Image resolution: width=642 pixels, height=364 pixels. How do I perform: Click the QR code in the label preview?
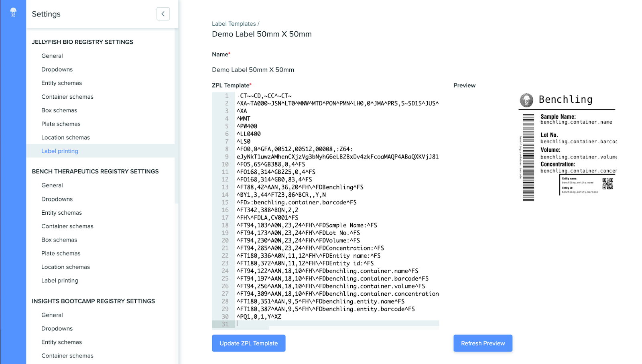point(607,184)
